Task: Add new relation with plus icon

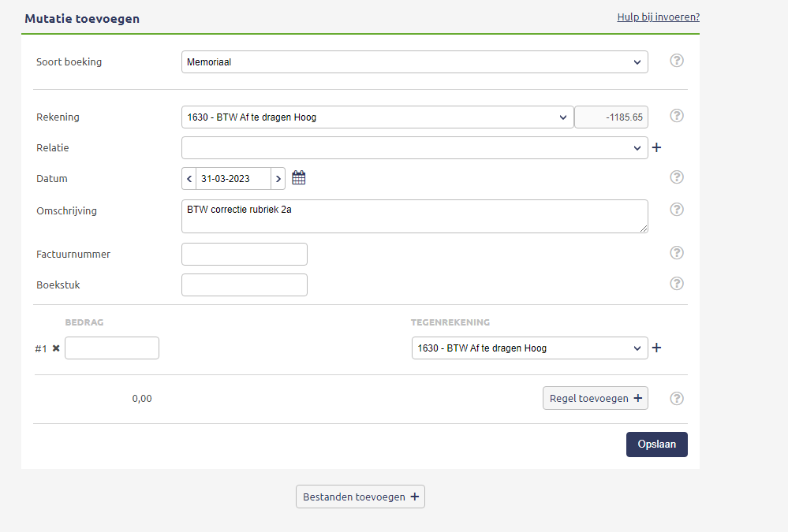Action: pyautogui.click(x=656, y=147)
